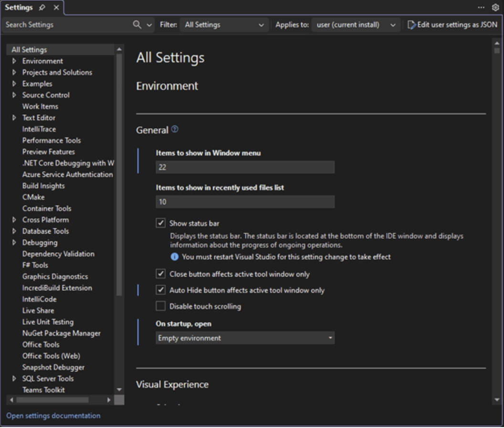Click the tree horizontal scrollbar right arrow
Image resolution: width=504 pixels, height=428 pixels.
[x=109, y=400]
